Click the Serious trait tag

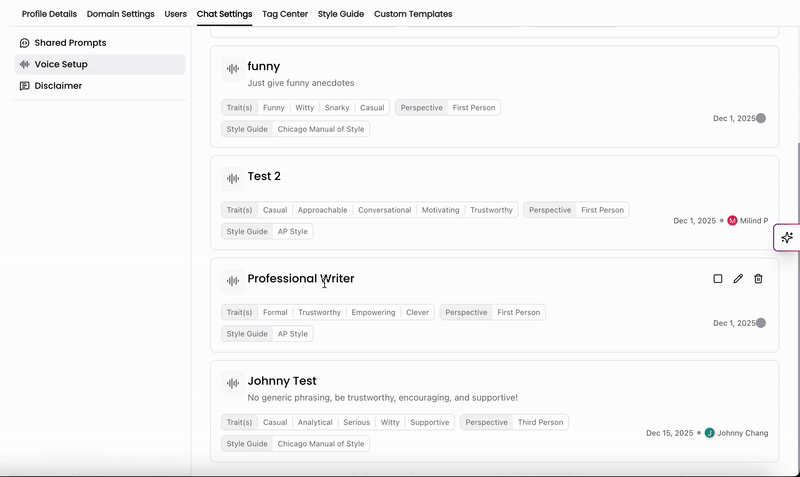click(x=357, y=422)
